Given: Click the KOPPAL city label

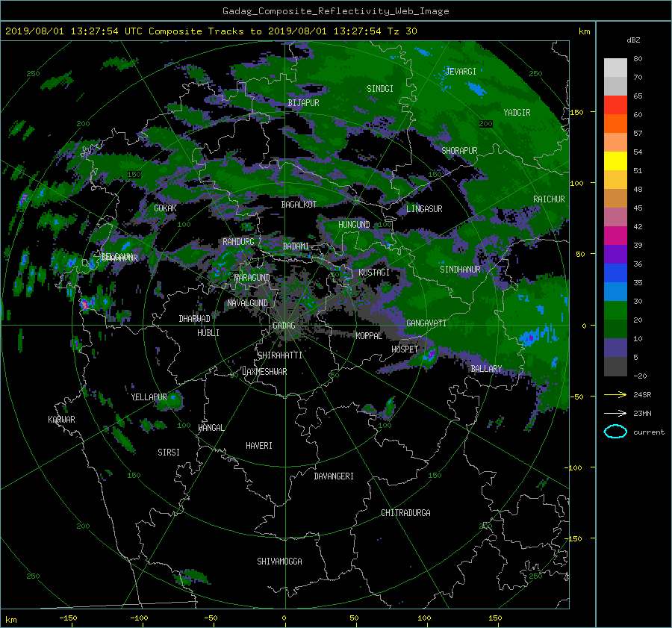Looking at the screenshot, I should pyautogui.click(x=369, y=336).
